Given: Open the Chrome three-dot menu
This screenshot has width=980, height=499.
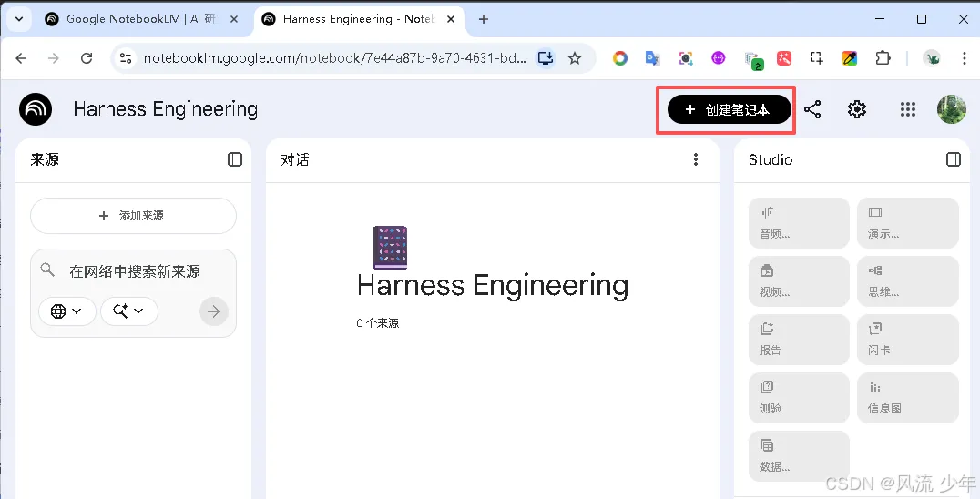Looking at the screenshot, I should click(x=965, y=58).
